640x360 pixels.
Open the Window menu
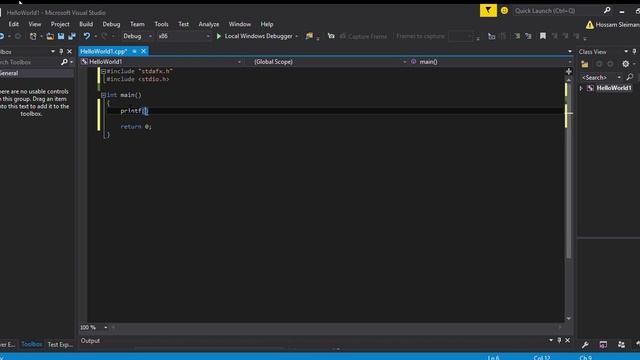pyautogui.click(x=240, y=24)
